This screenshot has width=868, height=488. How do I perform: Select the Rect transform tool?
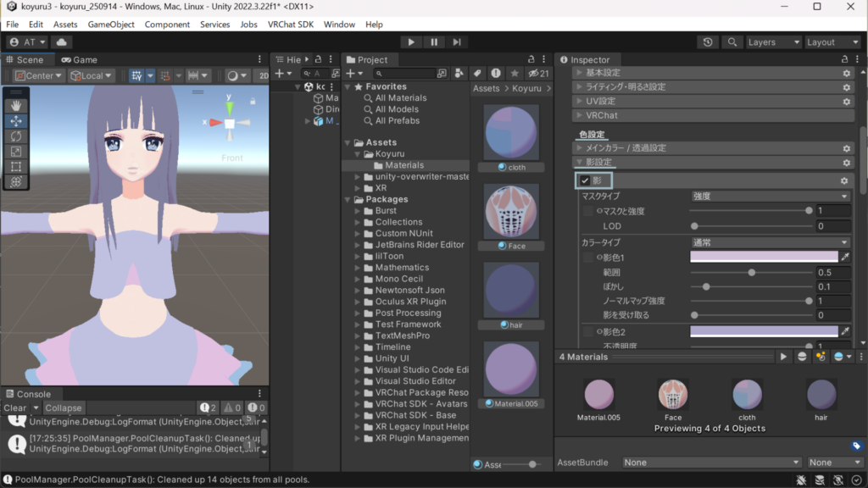16,167
